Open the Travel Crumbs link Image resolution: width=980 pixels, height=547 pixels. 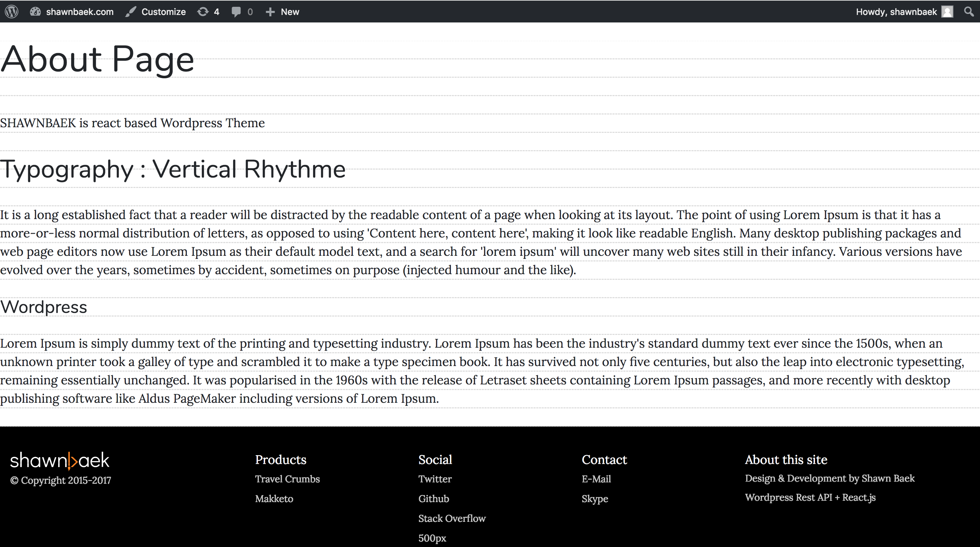point(287,479)
